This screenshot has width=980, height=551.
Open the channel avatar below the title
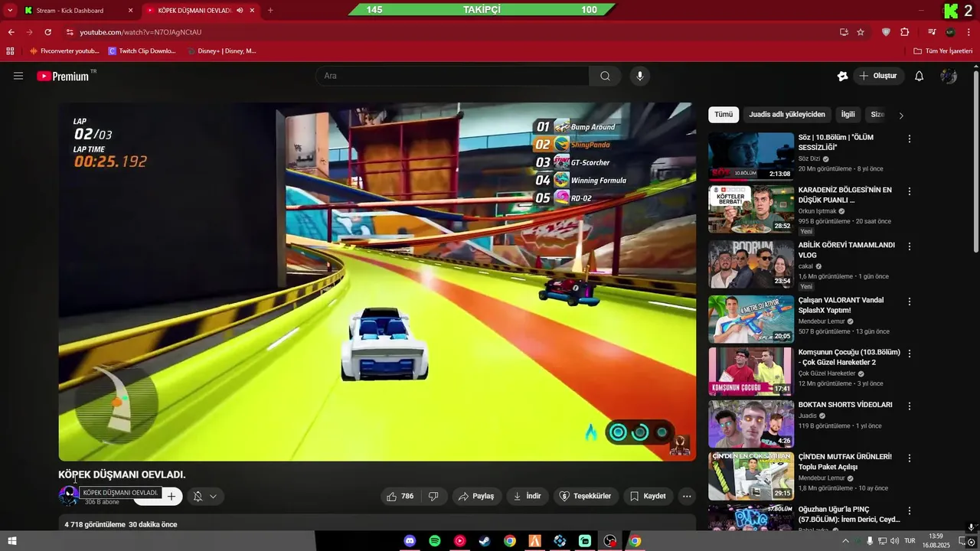(68, 495)
